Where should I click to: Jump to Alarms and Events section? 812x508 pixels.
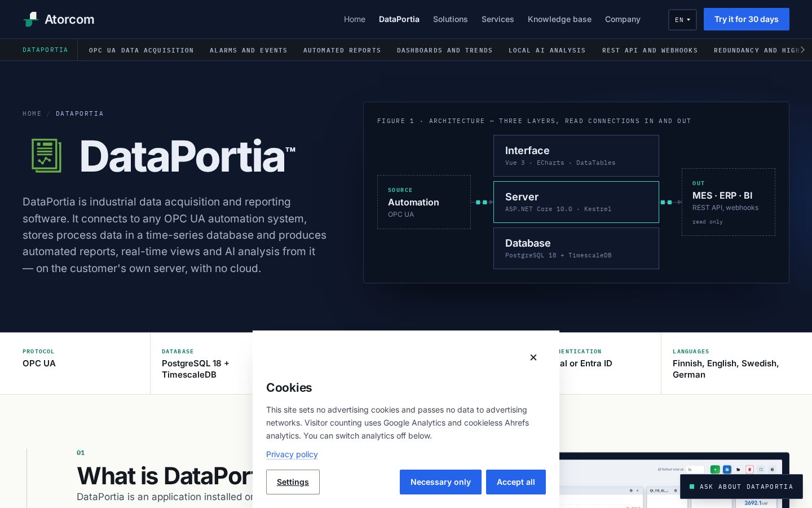pyautogui.click(x=249, y=50)
